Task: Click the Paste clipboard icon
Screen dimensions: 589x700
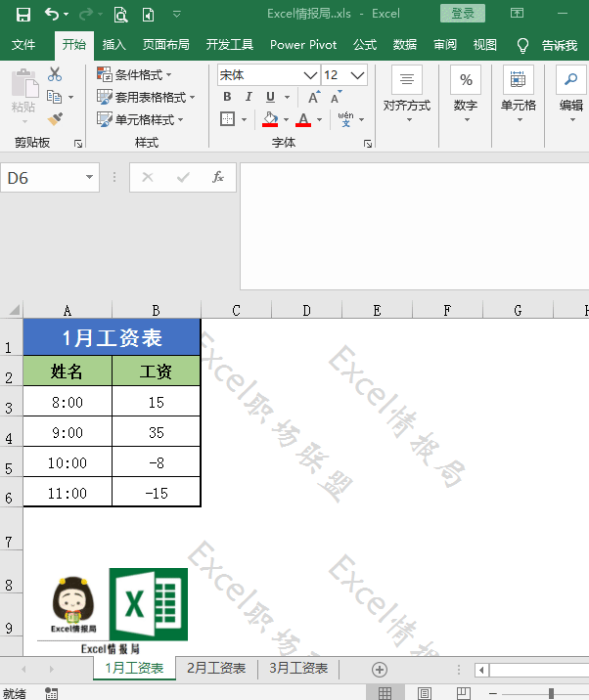Action: [x=24, y=83]
